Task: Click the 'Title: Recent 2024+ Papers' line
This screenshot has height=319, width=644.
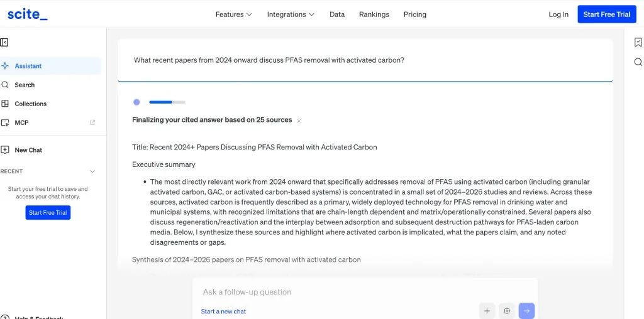Action: click(x=255, y=147)
